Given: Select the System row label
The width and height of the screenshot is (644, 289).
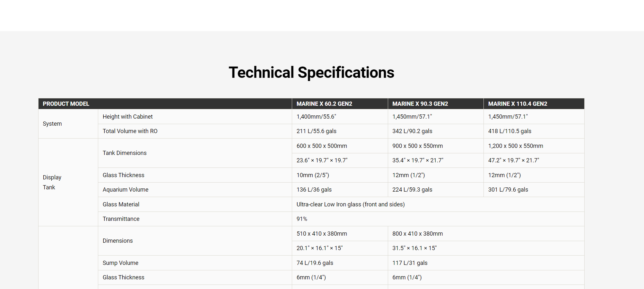Looking at the screenshot, I should coord(52,124).
